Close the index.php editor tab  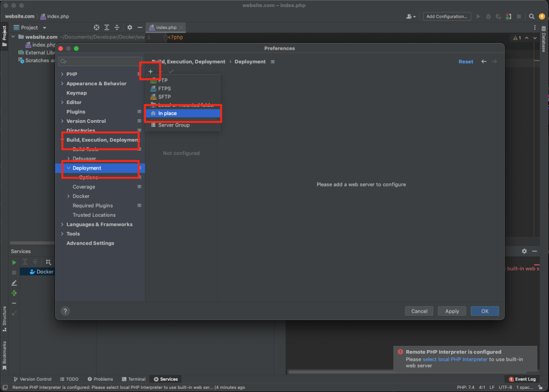(x=181, y=27)
